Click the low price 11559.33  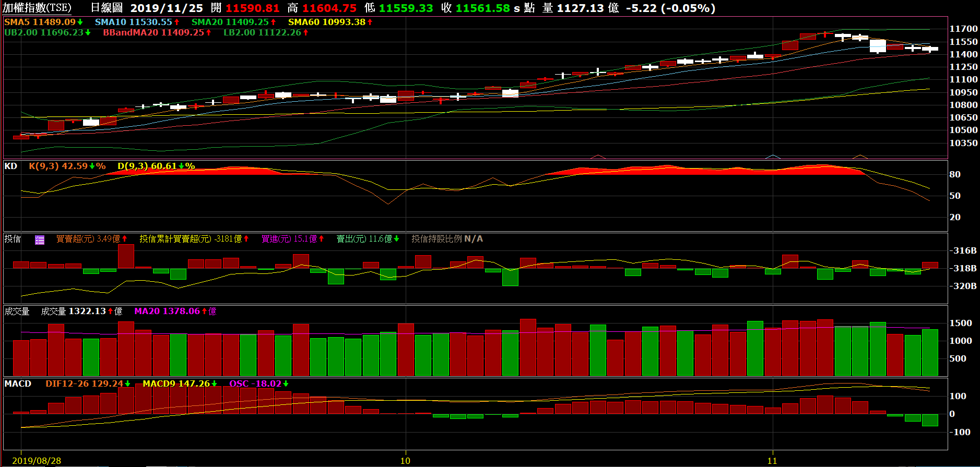tap(406, 8)
